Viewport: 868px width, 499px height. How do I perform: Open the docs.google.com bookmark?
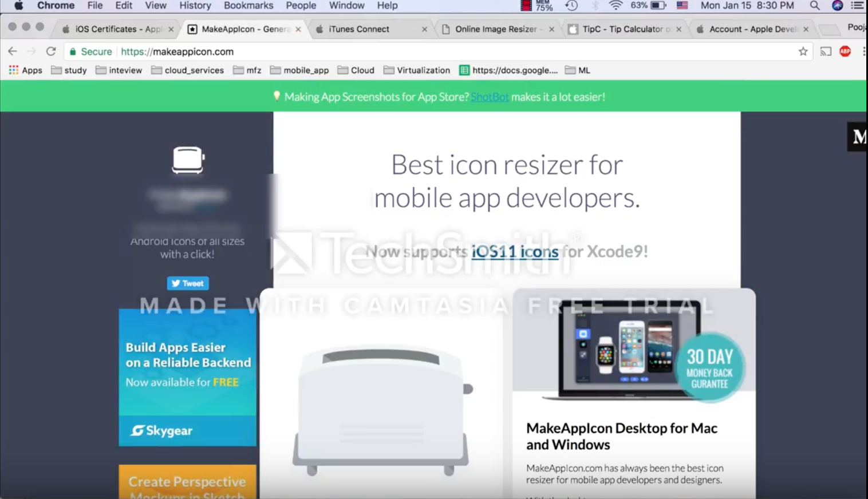(x=508, y=70)
